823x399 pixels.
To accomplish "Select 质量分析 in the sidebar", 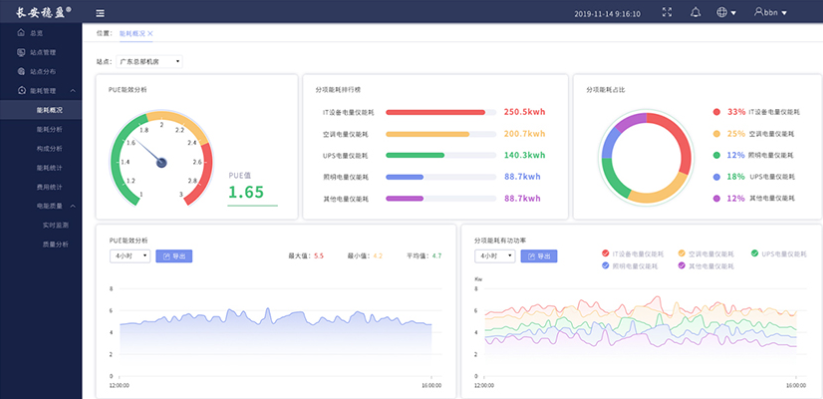I will [x=55, y=244].
